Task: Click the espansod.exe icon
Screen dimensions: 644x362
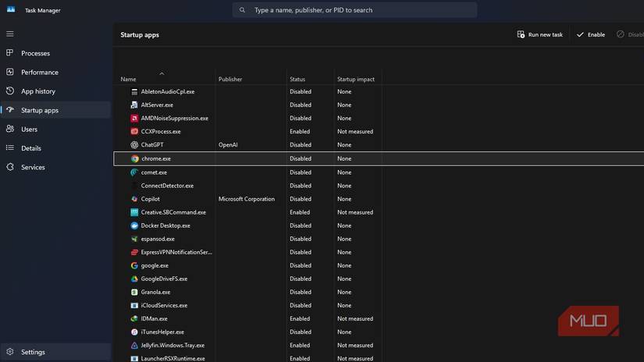Action: click(134, 239)
